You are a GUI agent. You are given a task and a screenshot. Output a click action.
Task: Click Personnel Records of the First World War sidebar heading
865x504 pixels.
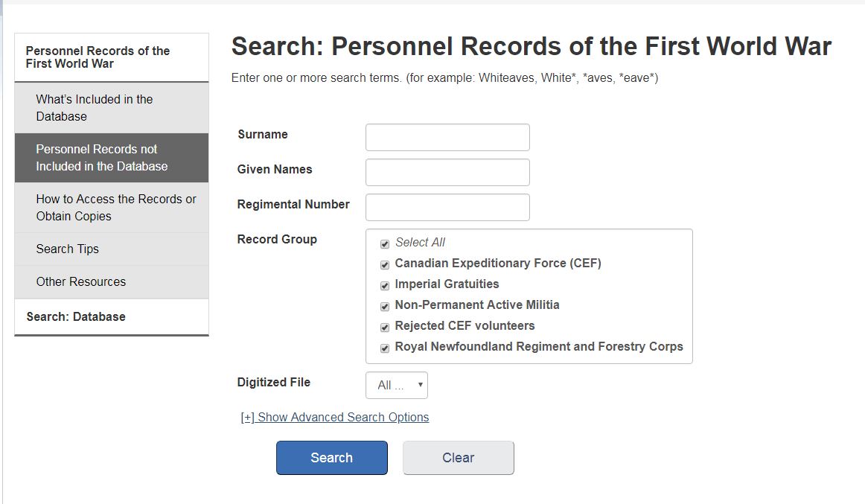pos(98,57)
